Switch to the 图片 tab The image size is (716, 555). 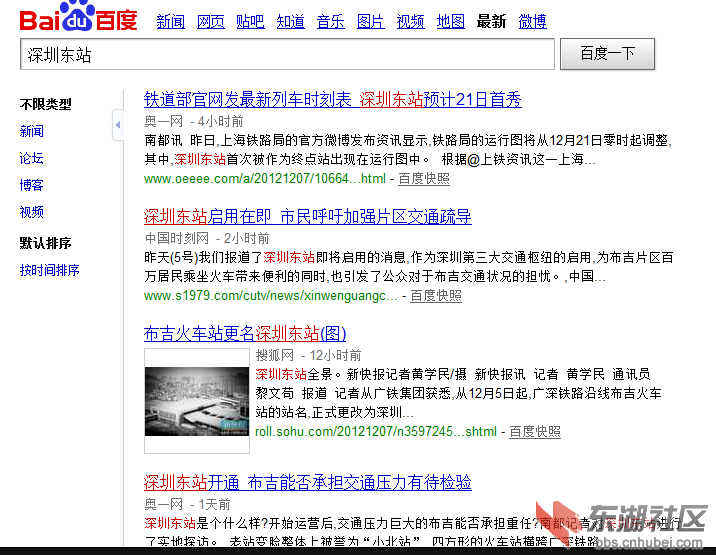[370, 21]
